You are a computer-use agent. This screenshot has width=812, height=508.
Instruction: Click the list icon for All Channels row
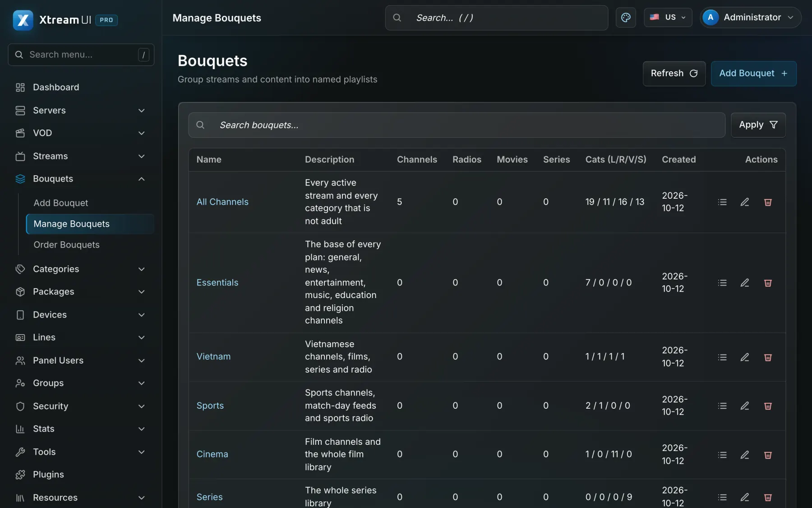click(722, 202)
